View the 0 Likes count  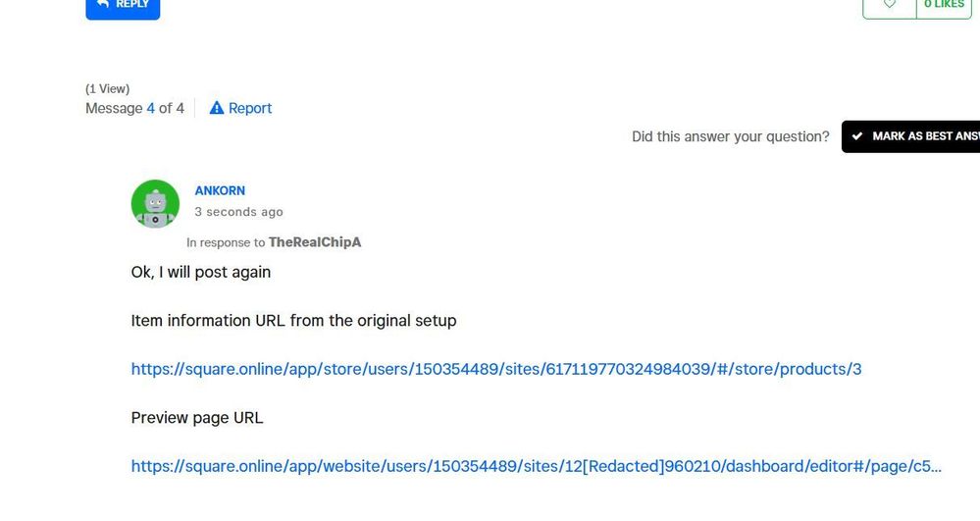pyautogui.click(x=944, y=5)
